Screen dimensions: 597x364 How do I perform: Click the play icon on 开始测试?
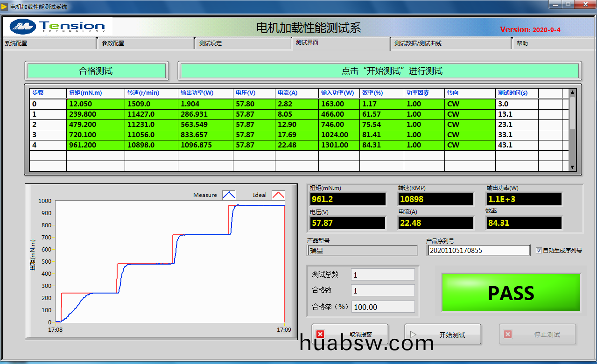point(413,334)
